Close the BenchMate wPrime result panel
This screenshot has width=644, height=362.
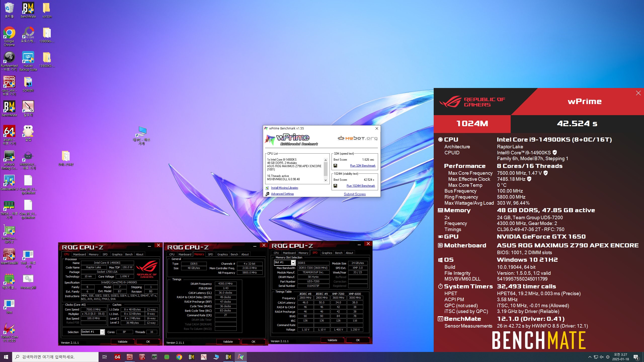click(x=638, y=93)
